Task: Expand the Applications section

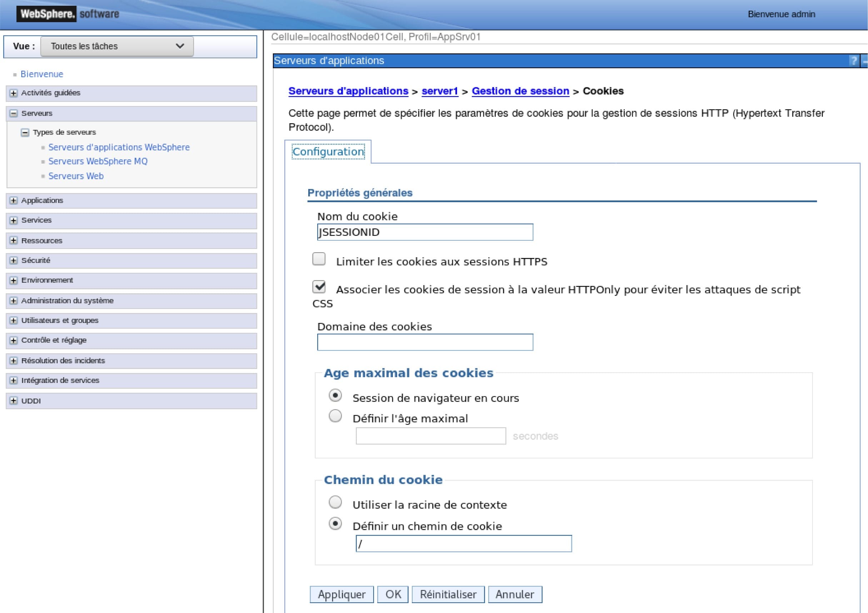Action: pos(14,201)
